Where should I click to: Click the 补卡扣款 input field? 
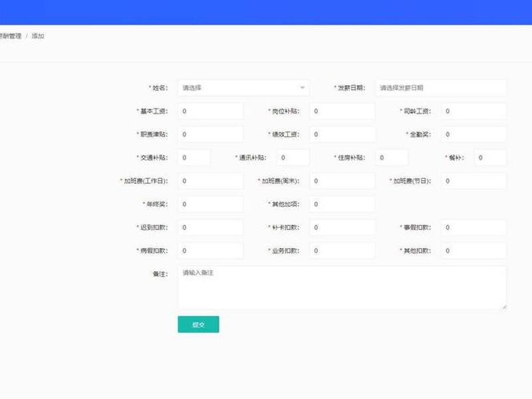pyautogui.click(x=342, y=227)
